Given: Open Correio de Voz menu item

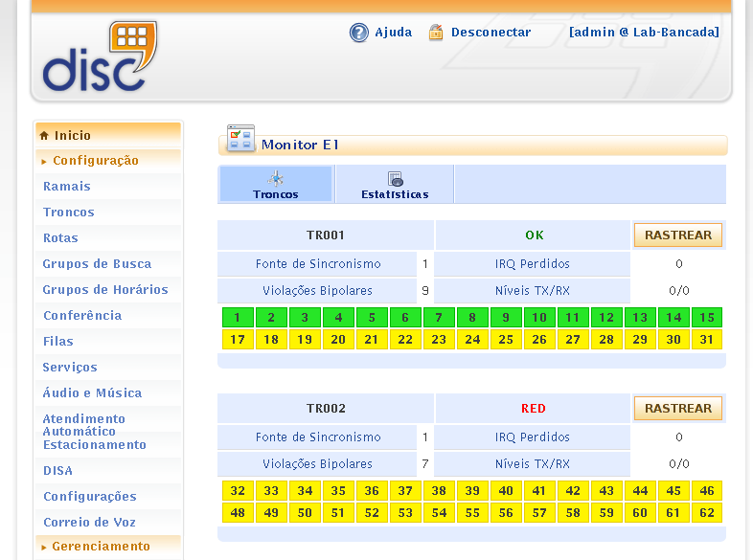Looking at the screenshot, I should tap(89, 523).
